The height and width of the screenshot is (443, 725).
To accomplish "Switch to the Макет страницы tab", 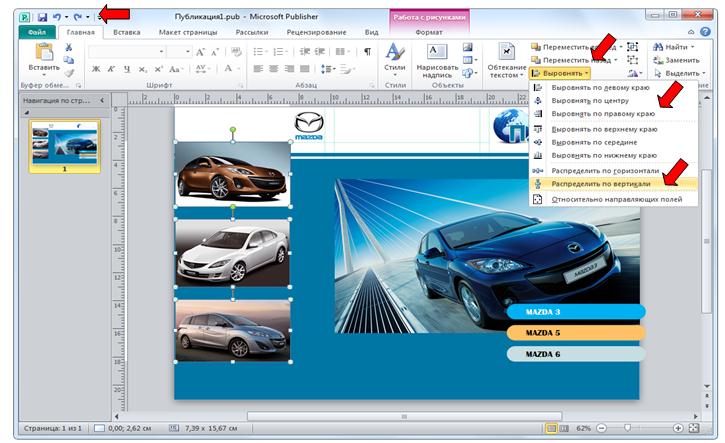I will click(x=188, y=32).
